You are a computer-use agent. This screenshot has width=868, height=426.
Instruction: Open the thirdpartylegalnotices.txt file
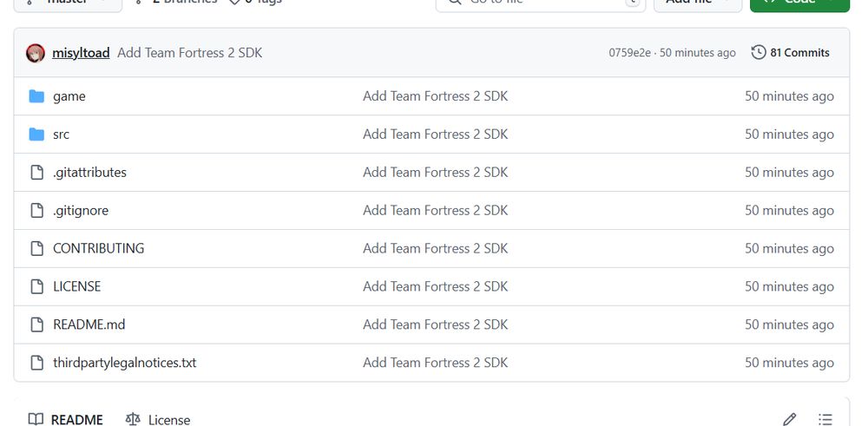coord(124,363)
